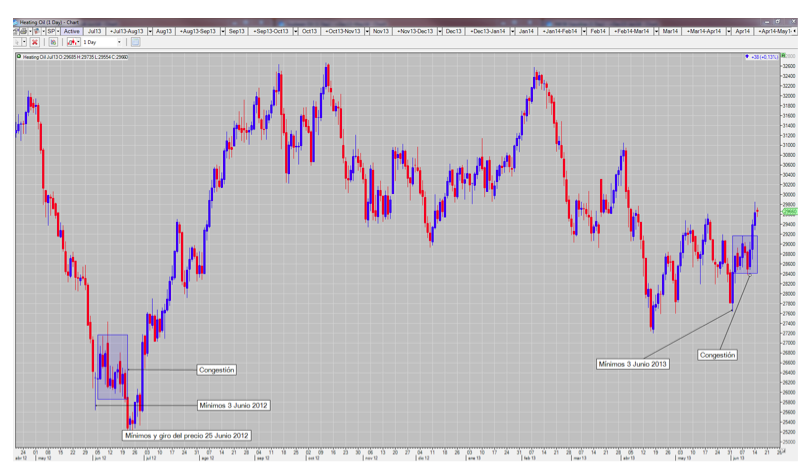Image resolution: width=809 pixels, height=472 pixels.
Task: Click the indicators icon beside the red X
Action: pyautogui.click(x=53, y=42)
